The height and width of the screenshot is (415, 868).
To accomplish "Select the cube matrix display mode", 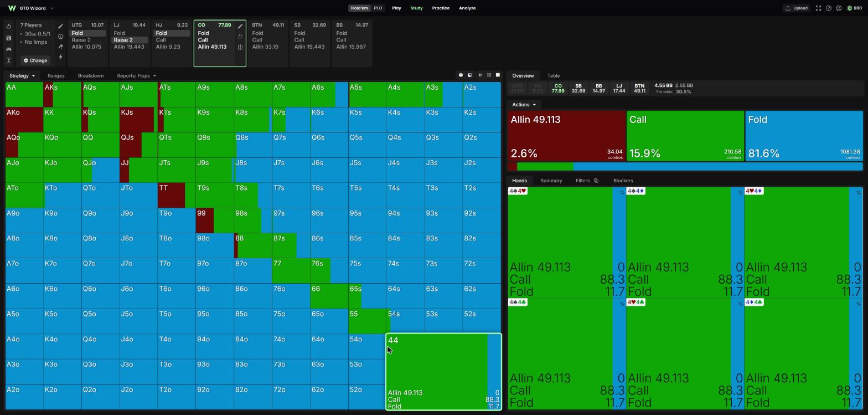I will pyautogui.click(x=461, y=75).
